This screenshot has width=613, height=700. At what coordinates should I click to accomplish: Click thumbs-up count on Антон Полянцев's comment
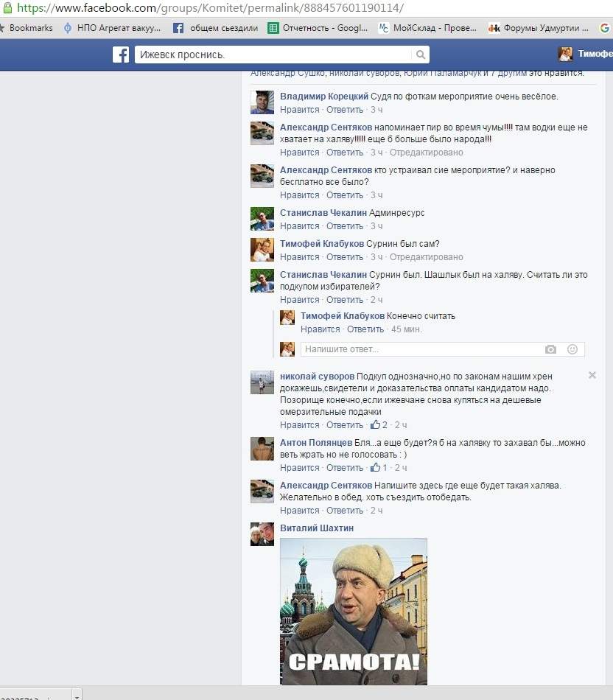coord(379,468)
